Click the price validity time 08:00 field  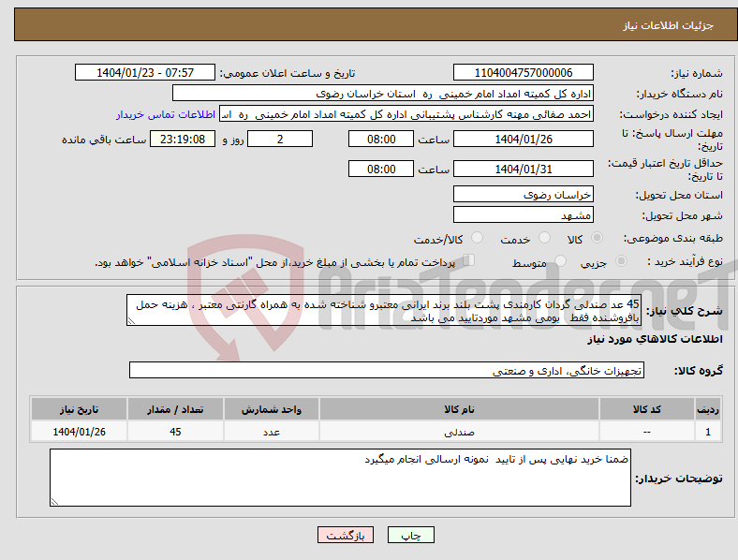pos(381,169)
